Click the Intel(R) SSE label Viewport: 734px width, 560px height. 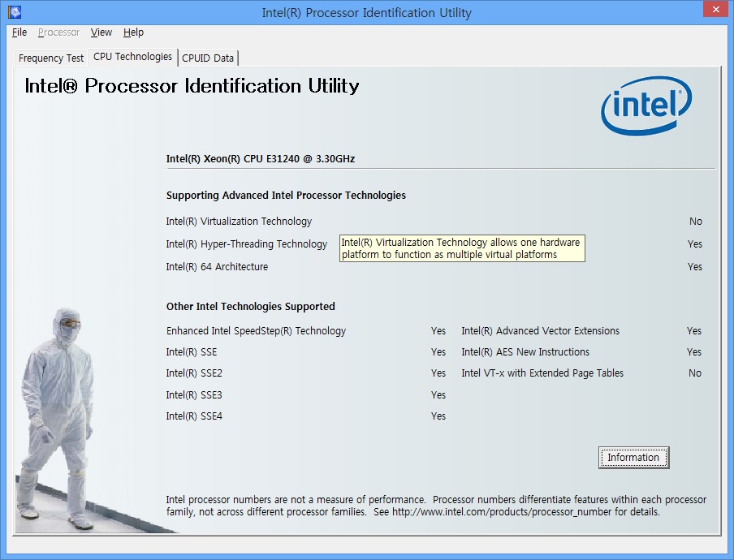click(192, 351)
